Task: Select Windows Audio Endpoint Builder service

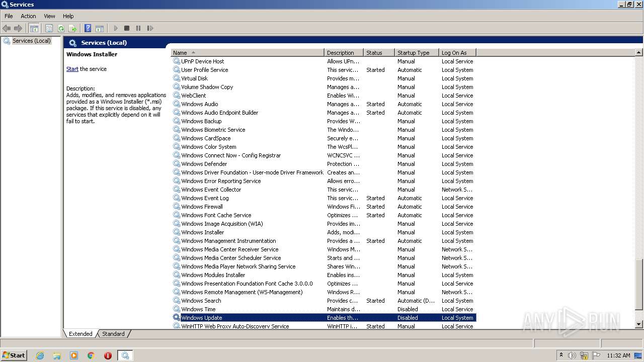Action: pyautogui.click(x=324, y=113)
